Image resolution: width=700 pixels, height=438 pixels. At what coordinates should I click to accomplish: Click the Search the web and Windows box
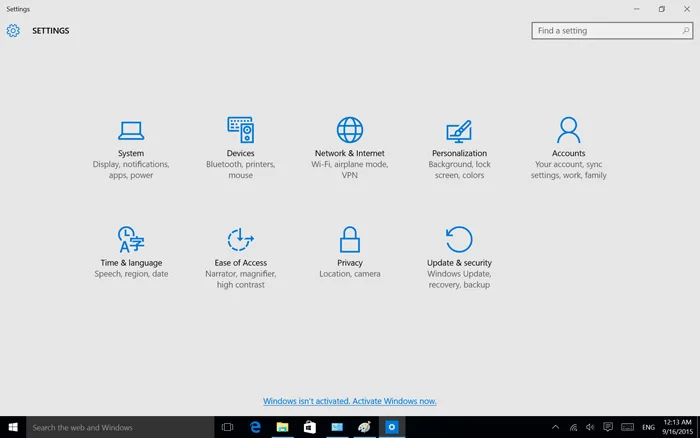pos(121,427)
